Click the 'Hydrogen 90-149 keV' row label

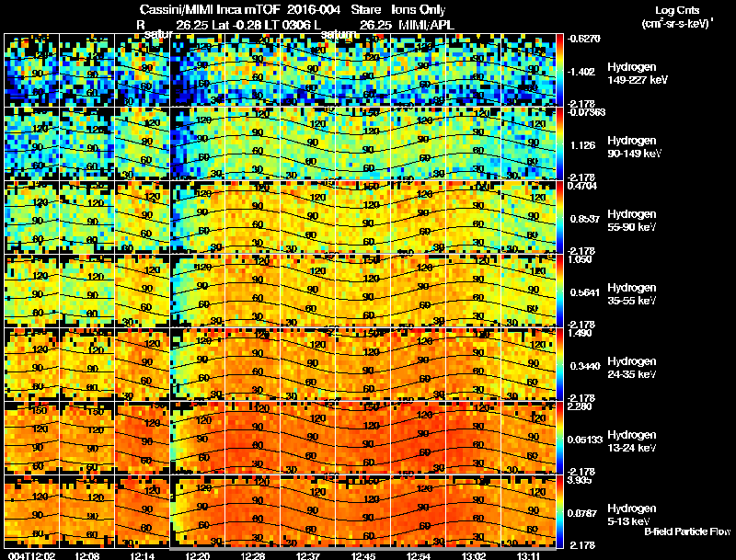click(x=634, y=147)
